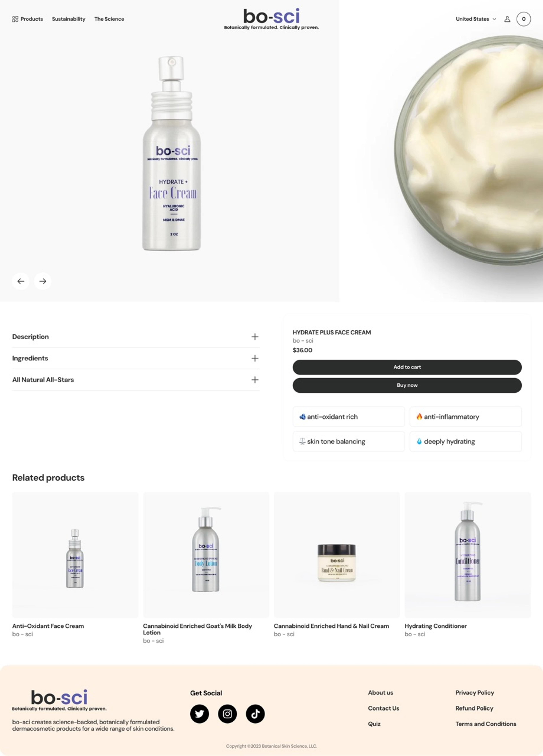The width and height of the screenshot is (543, 756).
Task: Open the Refund Policy footer link
Action: click(474, 708)
